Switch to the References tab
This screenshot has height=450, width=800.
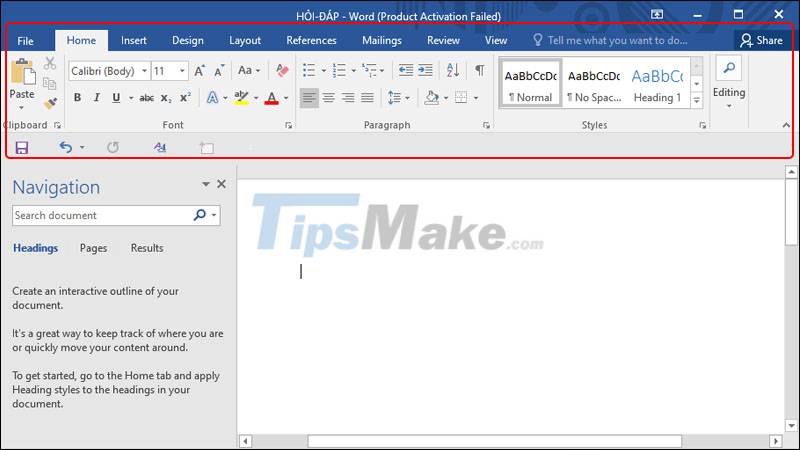[311, 40]
